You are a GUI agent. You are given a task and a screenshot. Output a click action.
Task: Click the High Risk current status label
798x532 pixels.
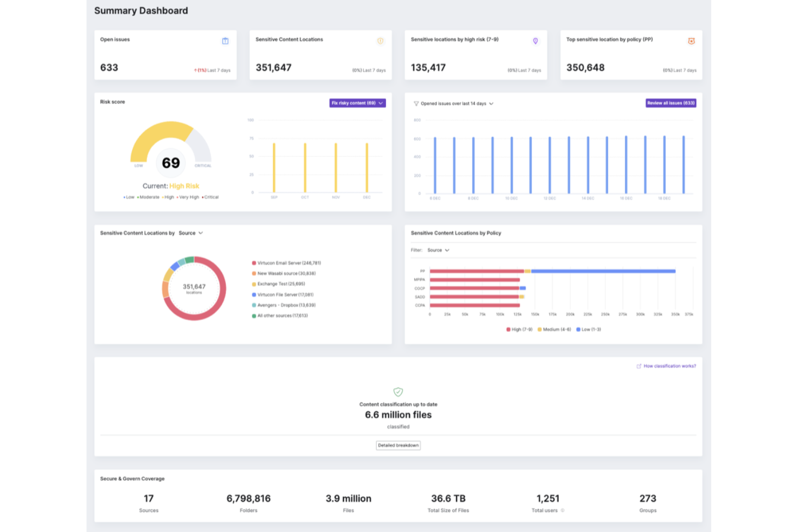point(184,186)
